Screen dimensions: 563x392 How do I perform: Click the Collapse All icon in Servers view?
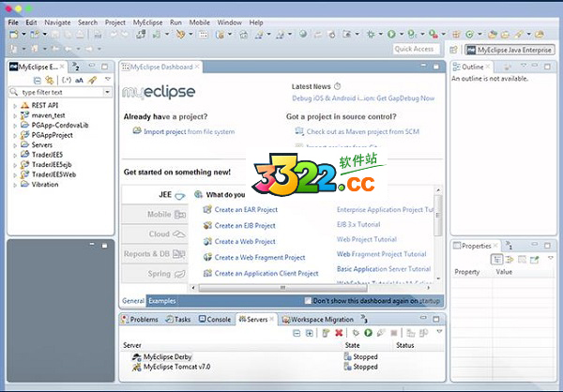click(x=297, y=333)
